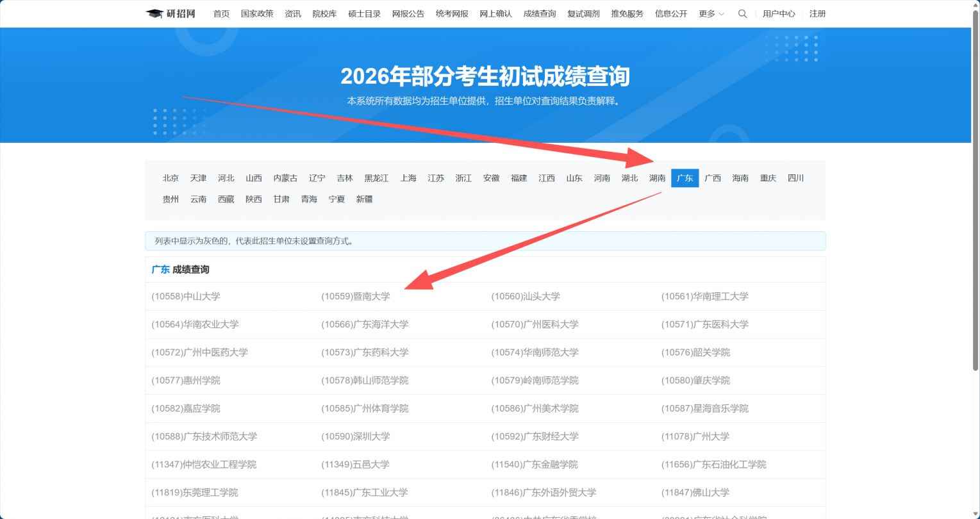Open 推免服务 navigation link
This screenshot has height=519, width=980.
(627, 13)
